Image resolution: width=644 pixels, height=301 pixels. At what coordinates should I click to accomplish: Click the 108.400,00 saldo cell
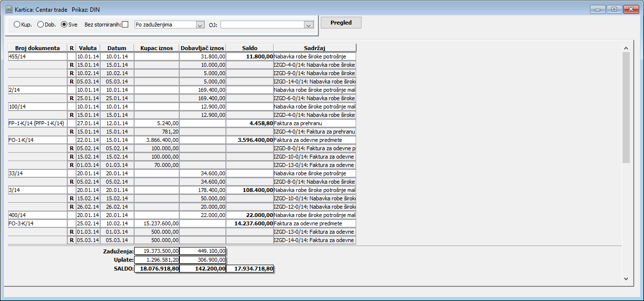(x=250, y=190)
